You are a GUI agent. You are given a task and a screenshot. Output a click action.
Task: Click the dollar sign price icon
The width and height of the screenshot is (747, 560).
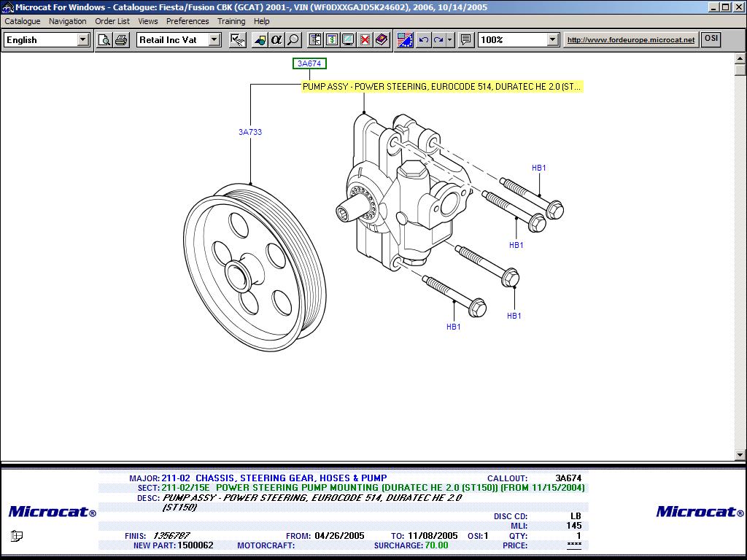332,40
